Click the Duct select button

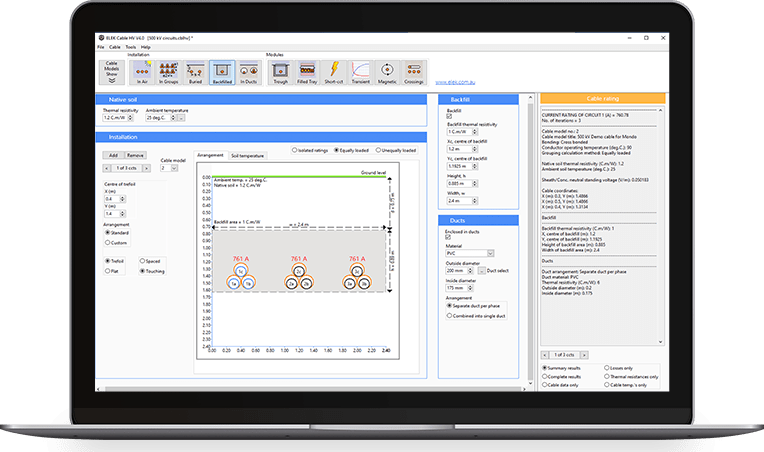click(481, 270)
